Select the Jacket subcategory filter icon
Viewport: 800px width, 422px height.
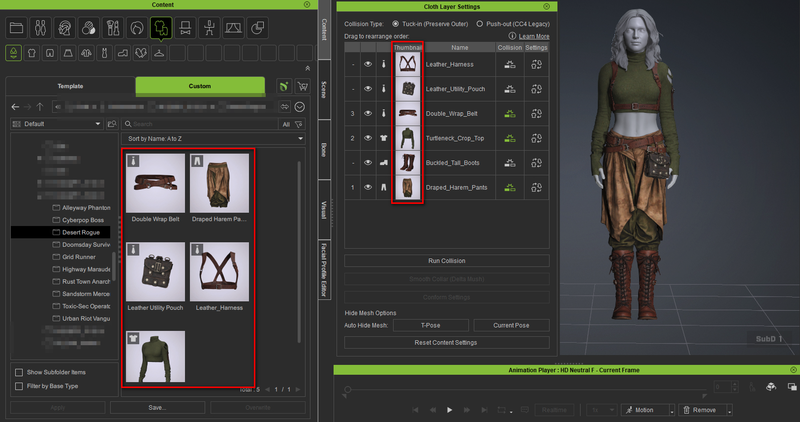(86, 53)
